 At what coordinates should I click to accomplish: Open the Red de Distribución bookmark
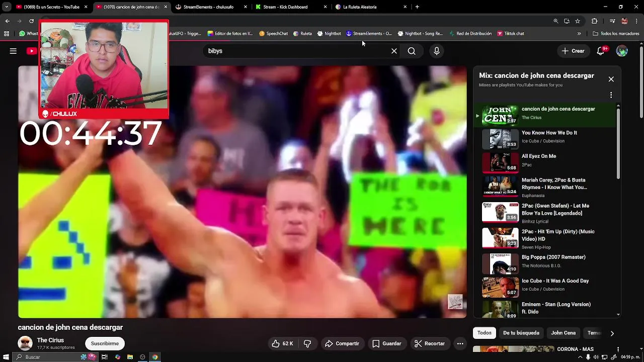click(470, 34)
